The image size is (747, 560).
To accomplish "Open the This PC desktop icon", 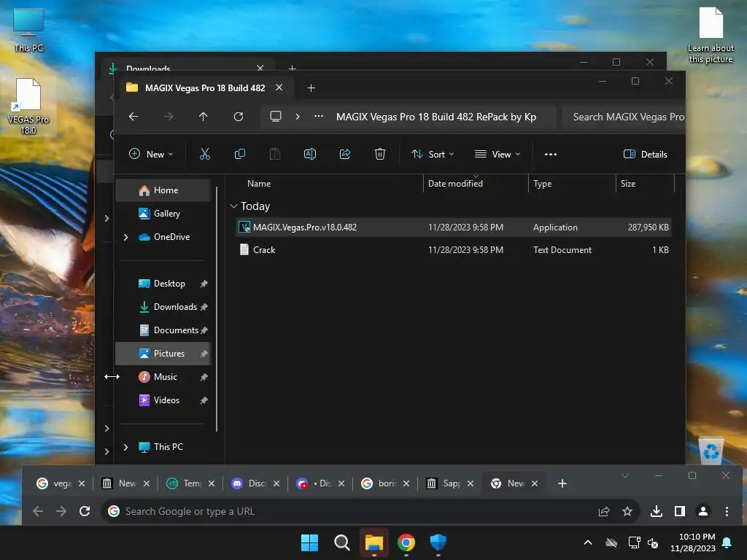I will (x=28, y=30).
